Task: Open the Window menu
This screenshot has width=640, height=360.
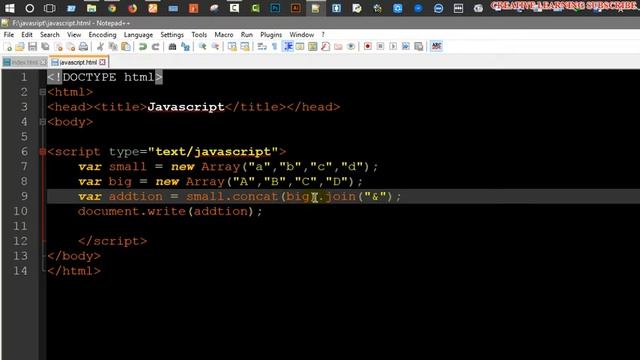Action: click(302, 35)
